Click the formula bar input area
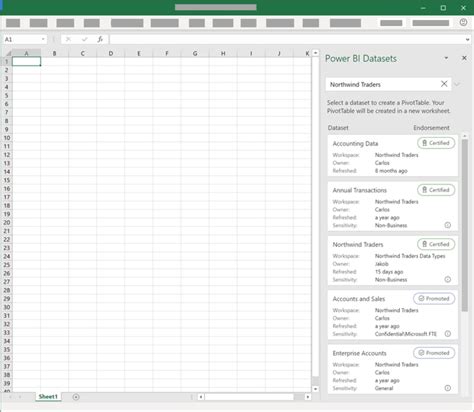 point(287,39)
